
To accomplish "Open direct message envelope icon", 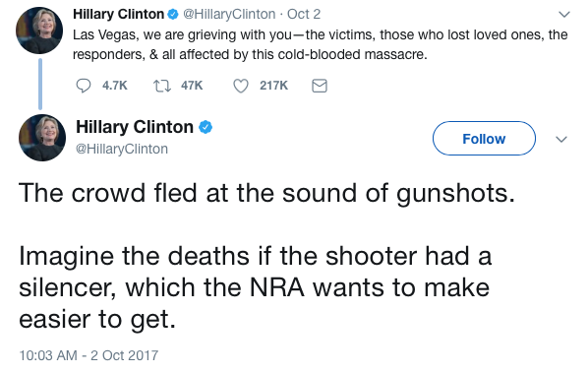I will click(x=320, y=86).
